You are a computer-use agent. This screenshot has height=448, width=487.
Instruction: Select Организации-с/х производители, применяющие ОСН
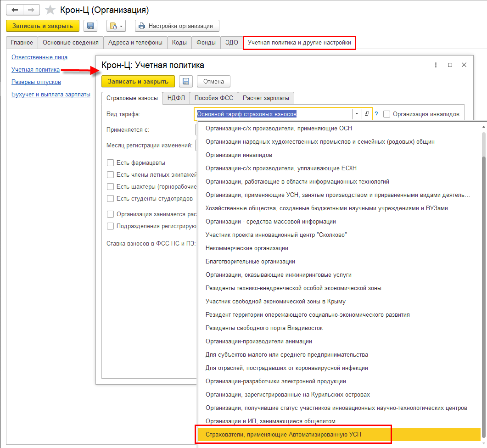(x=340, y=129)
